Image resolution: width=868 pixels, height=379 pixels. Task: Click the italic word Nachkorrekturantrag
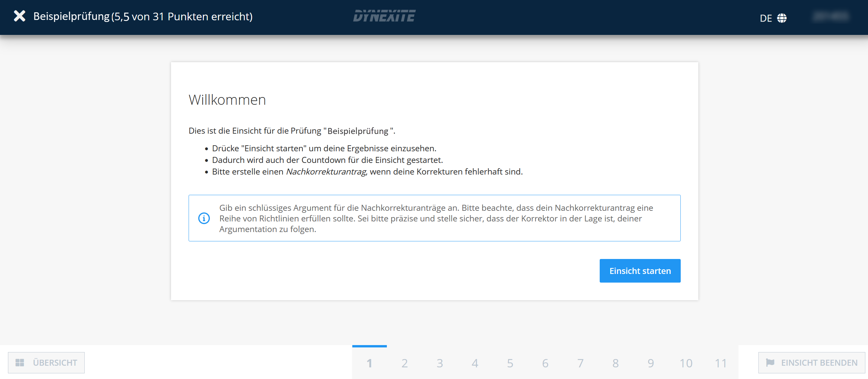(x=326, y=172)
